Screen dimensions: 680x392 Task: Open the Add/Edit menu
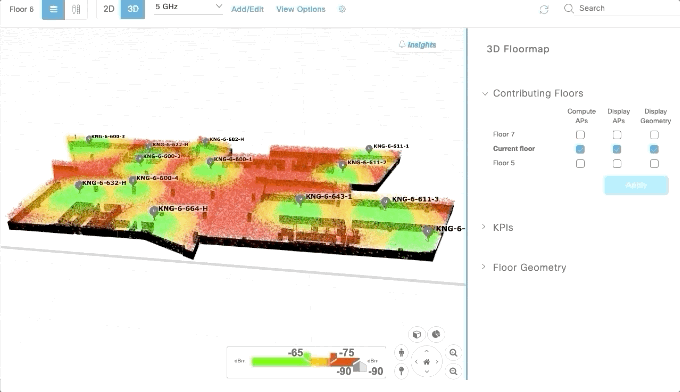[247, 9]
